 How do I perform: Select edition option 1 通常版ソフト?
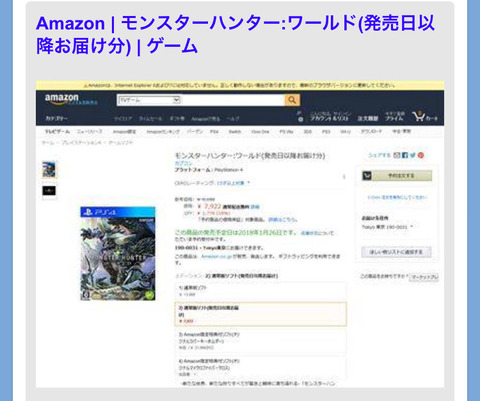[x=260, y=291]
